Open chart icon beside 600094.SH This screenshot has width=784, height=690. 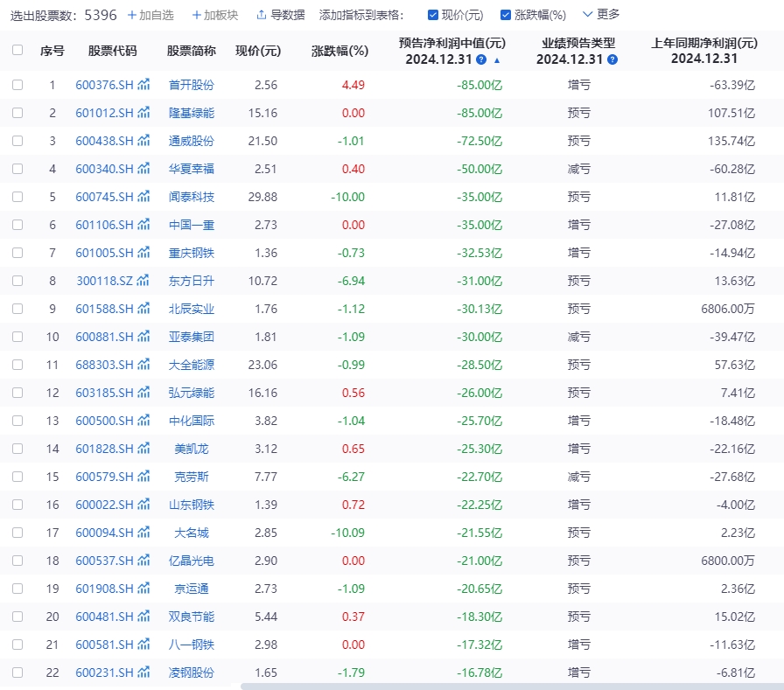click(x=143, y=532)
